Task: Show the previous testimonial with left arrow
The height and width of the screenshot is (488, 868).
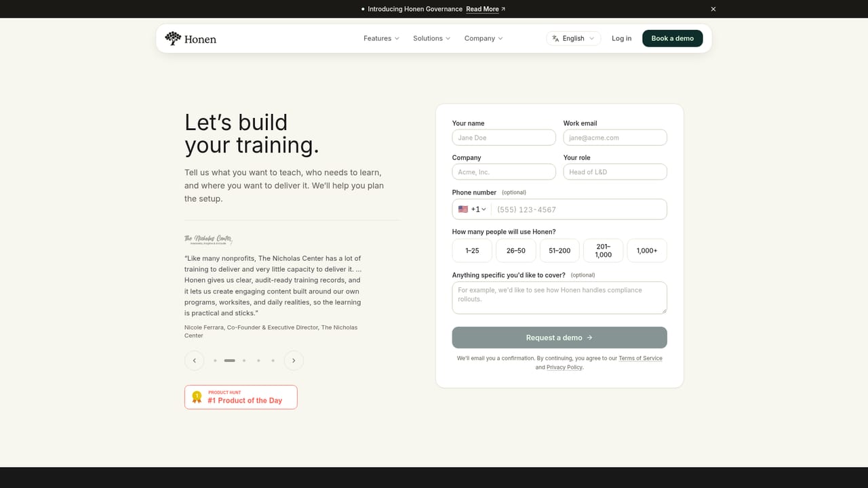Action: pos(194,361)
